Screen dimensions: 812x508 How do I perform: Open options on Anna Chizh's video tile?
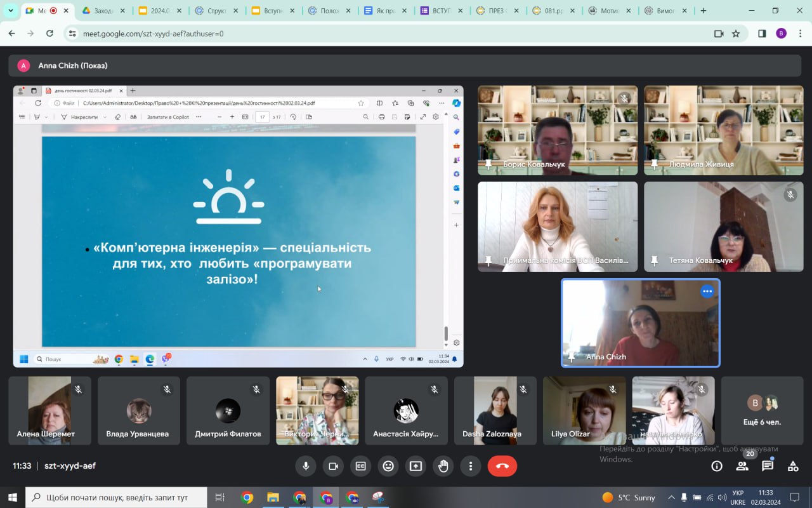(707, 291)
